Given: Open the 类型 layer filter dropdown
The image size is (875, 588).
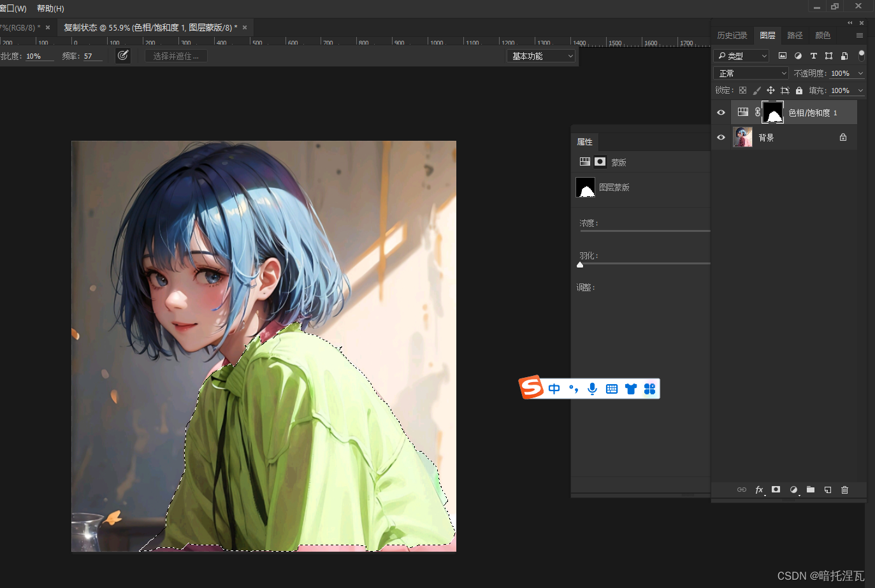Looking at the screenshot, I should 741,56.
